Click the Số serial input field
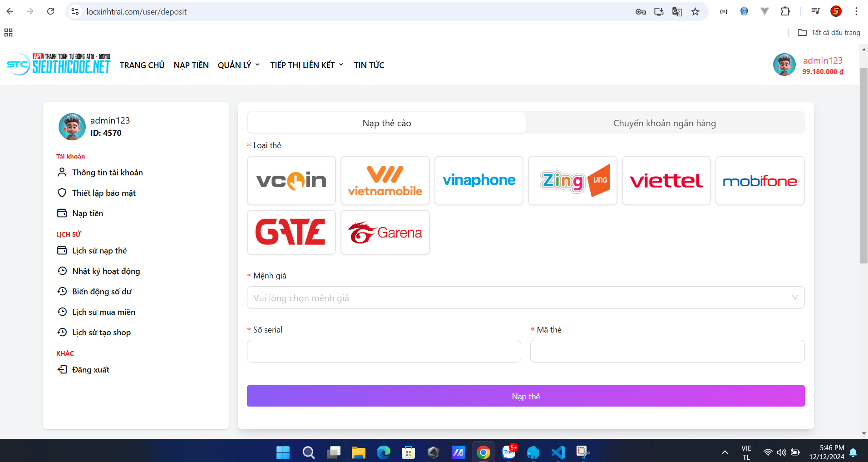 tap(384, 351)
